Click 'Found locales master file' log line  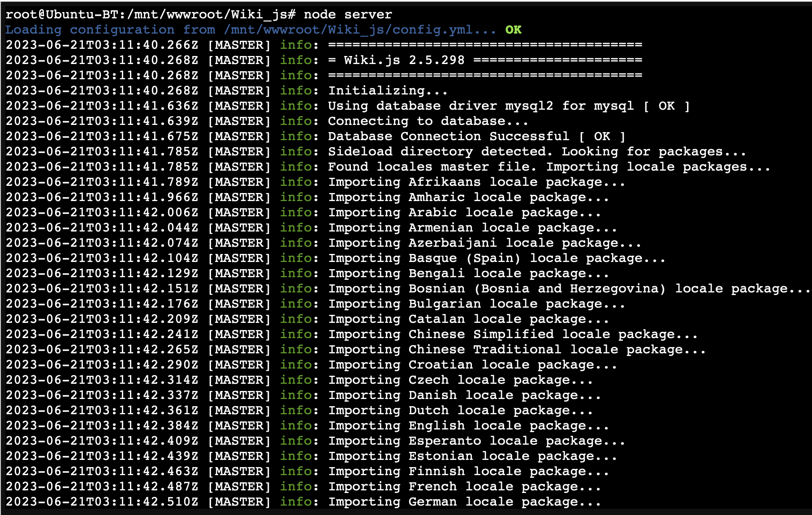tap(549, 167)
